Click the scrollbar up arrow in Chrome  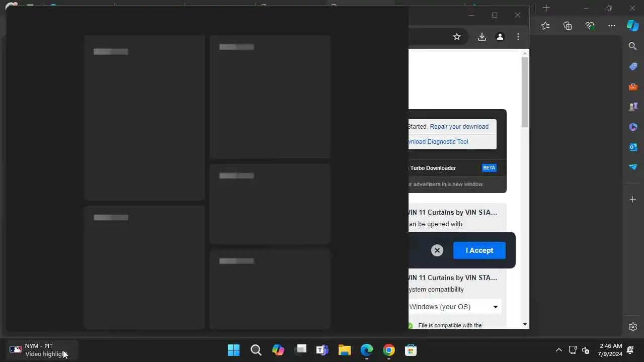tap(525, 53)
